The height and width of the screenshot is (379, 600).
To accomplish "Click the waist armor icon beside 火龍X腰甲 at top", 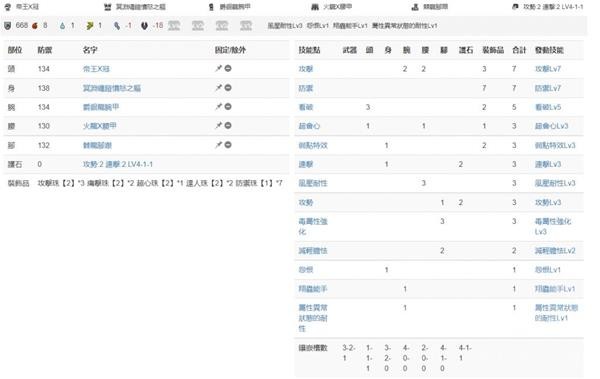I will pos(315,7).
